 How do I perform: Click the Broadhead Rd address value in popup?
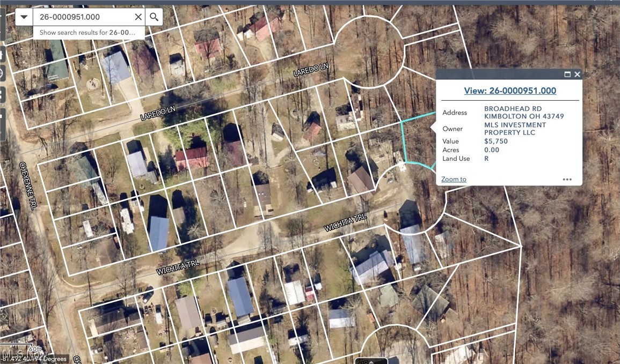[523, 113]
